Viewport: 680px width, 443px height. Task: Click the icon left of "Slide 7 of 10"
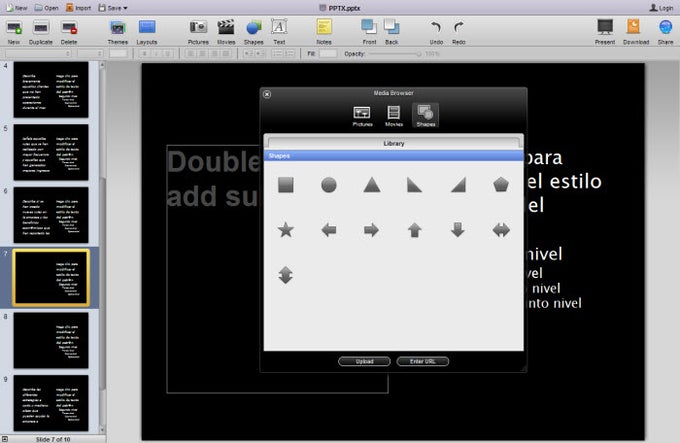tap(5, 439)
